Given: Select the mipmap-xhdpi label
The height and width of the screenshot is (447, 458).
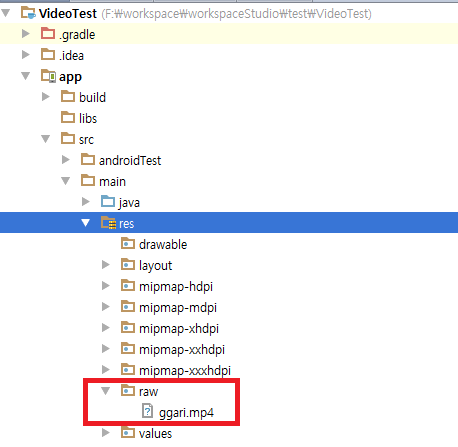Looking at the screenshot, I should pos(179,329).
